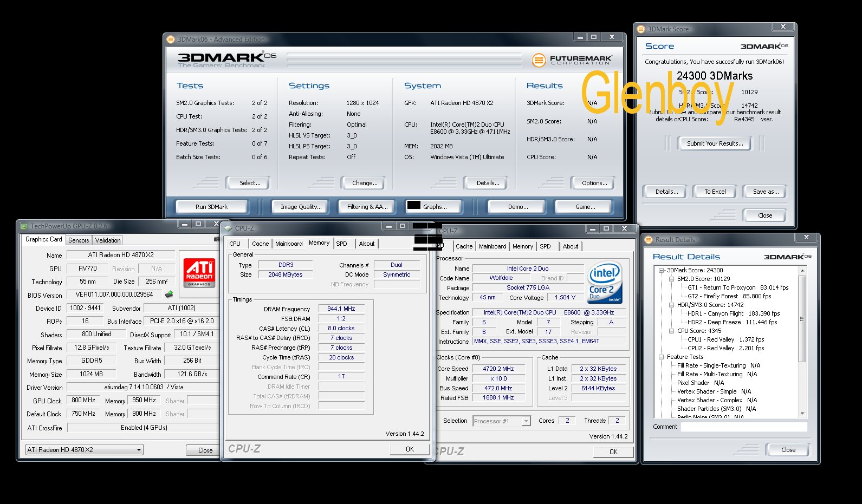The width and height of the screenshot is (862, 504).
Task: Click the Intel Core 2 Duo logo
Action: click(x=605, y=283)
